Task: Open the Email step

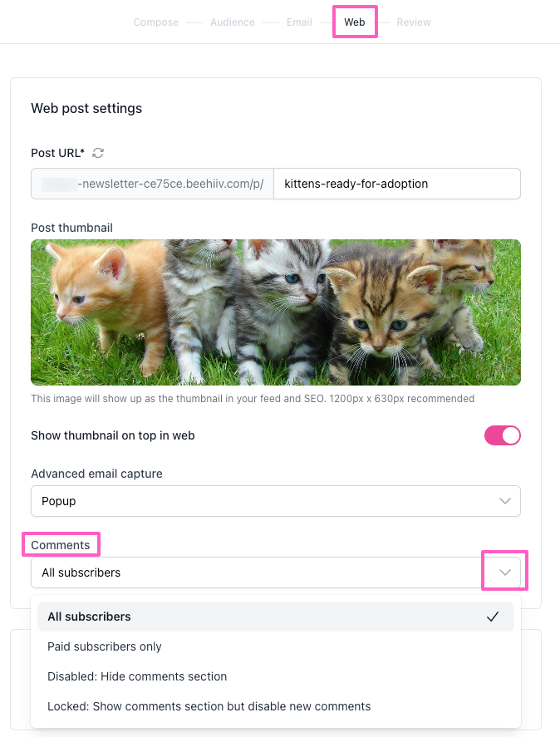Action: [x=299, y=22]
